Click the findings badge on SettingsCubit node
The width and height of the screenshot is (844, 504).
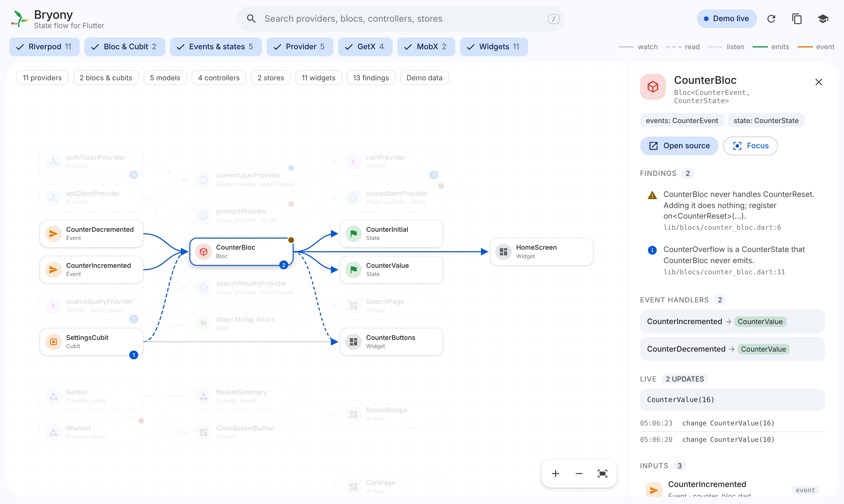click(x=134, y=355)
